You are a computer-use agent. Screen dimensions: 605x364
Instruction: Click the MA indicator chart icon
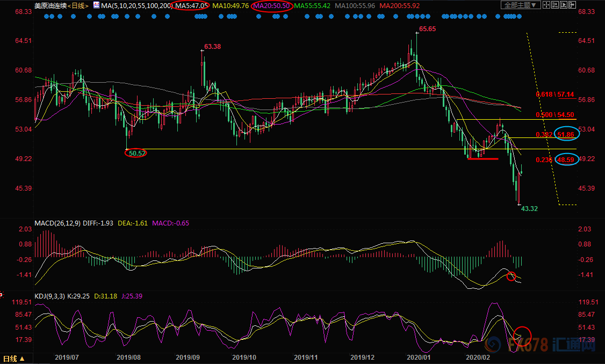click(x=97, y=5)
